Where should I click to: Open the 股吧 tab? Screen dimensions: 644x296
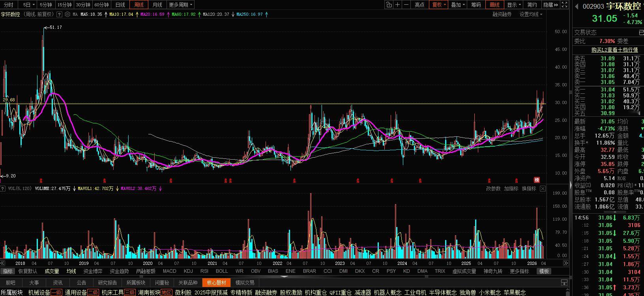[11, 283]
